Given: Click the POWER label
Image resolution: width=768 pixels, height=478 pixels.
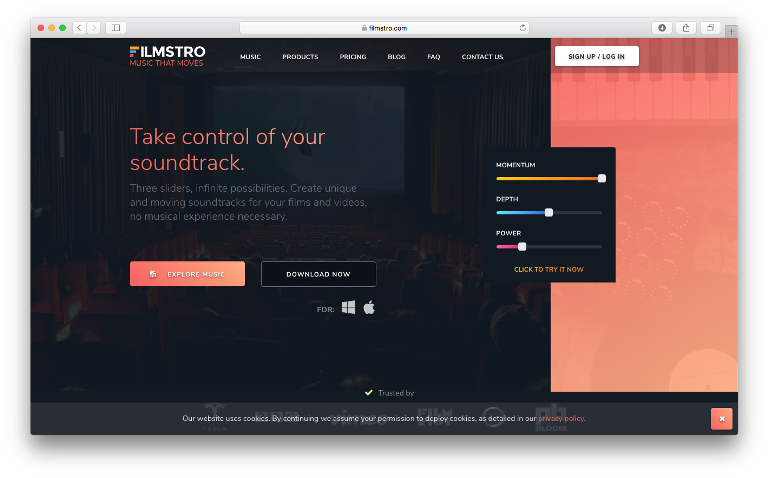Looking at the screenshot, I should (x=508, y=233).
